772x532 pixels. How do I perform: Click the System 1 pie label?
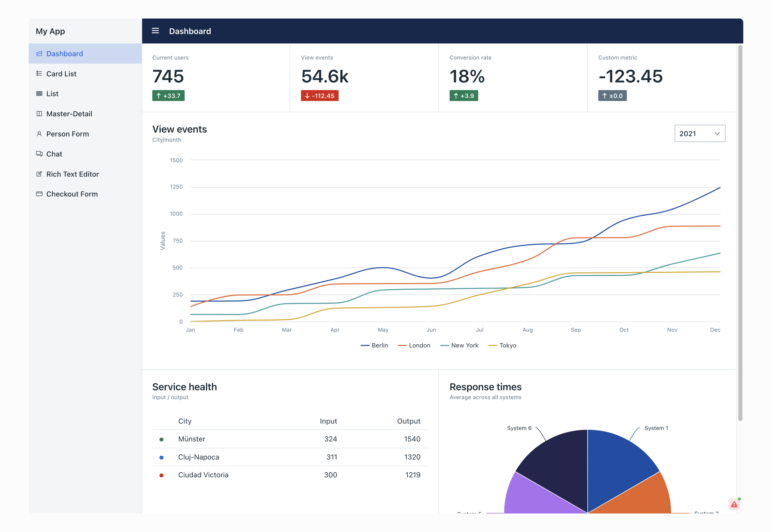(656, 428)
